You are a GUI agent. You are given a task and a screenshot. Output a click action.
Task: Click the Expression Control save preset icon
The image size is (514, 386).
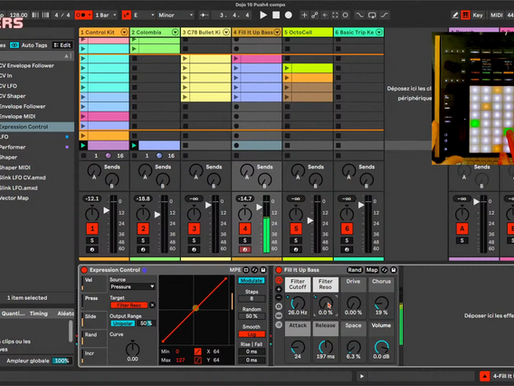pos(263,270)
